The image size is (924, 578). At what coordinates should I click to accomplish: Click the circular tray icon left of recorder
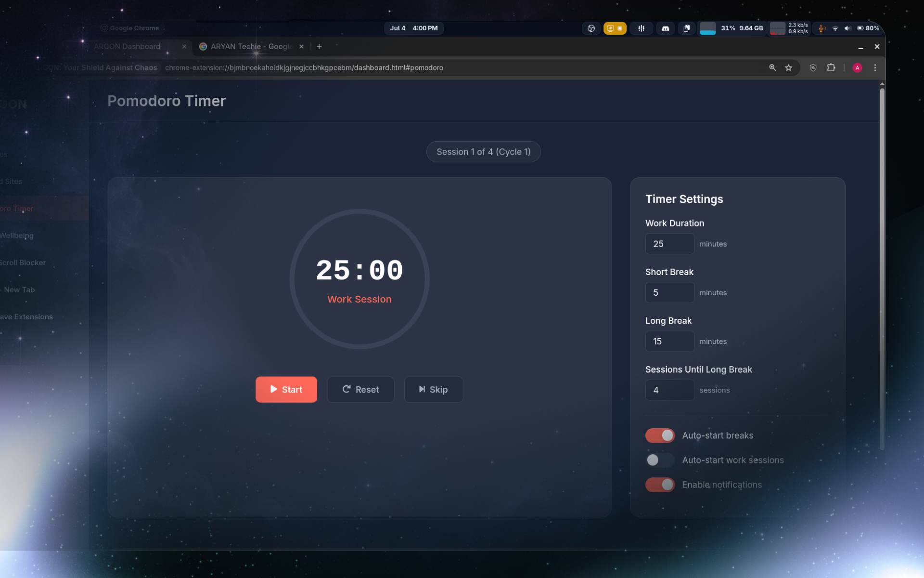pyautogui.click(x=591, y=28)
